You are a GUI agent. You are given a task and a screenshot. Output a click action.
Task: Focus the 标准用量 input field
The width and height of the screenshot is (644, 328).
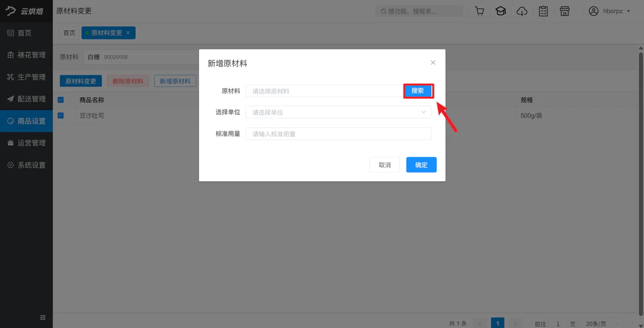[338, 134]
